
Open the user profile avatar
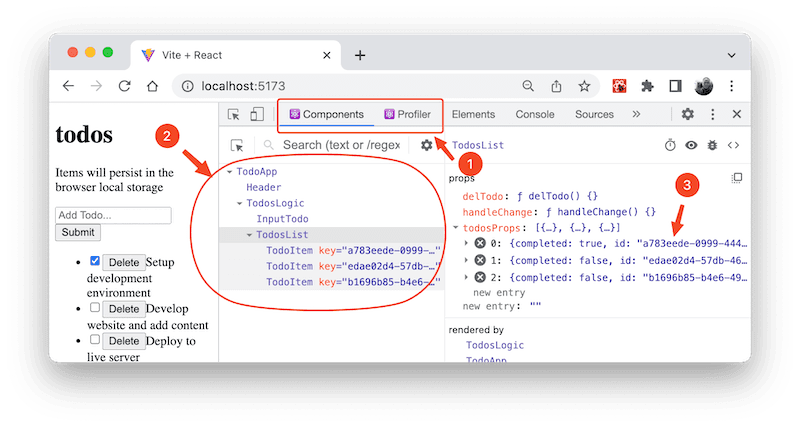(704, 86)
